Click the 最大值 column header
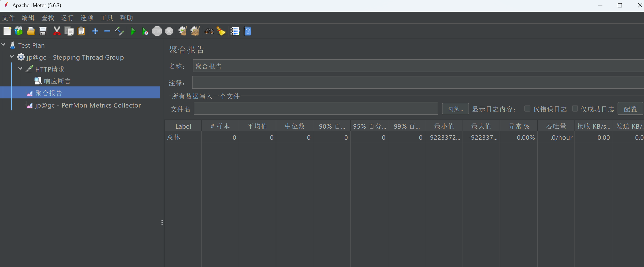The image size is (644, 267). click(x=481, y=126)
